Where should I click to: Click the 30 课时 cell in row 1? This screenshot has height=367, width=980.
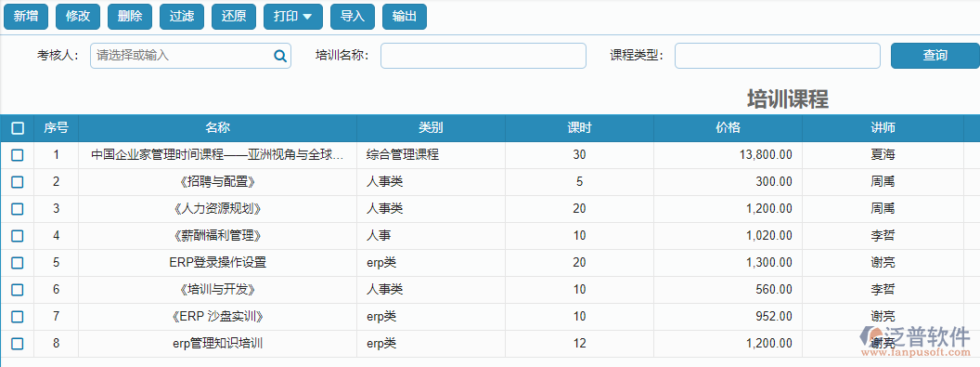pos(579,155)
